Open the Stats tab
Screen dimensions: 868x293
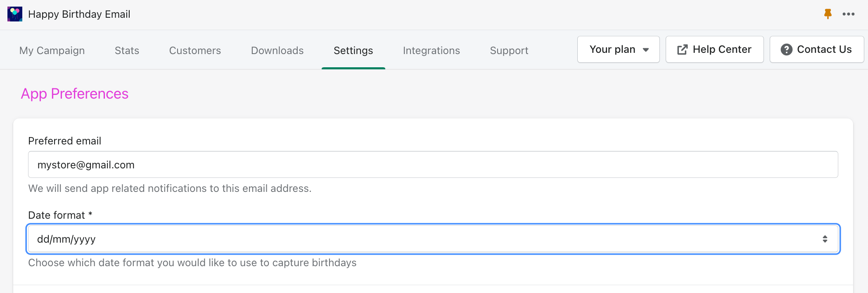127,50
